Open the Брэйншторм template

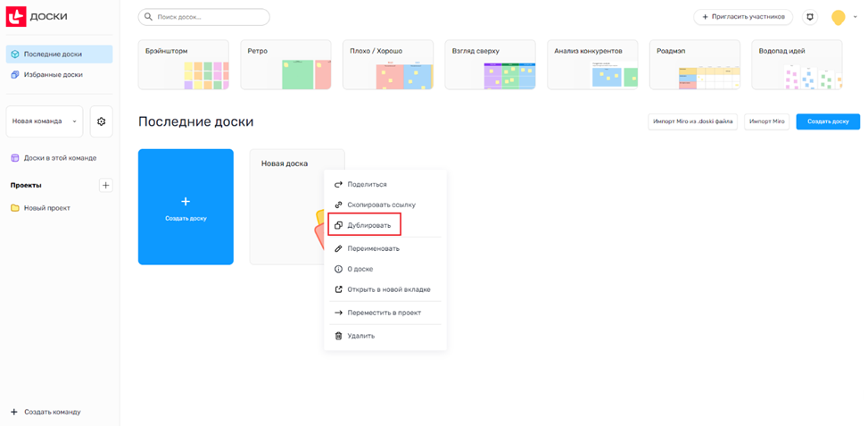pyautogui.click(x=183, y=64)
